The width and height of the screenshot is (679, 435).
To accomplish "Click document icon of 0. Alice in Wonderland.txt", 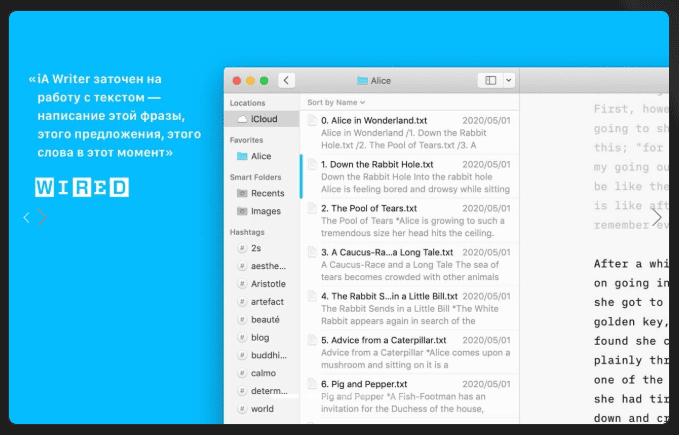I will pos(312,121).
